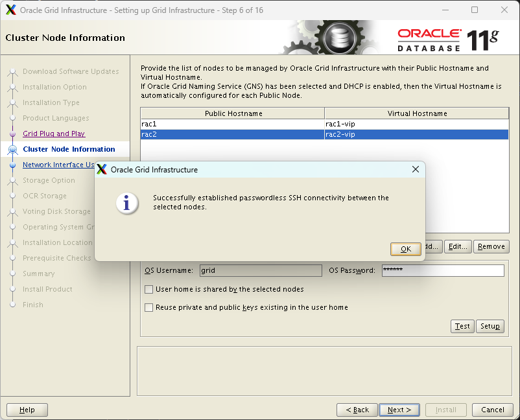
Task: Click the information icon in the dialog
Action: (x=126, y=203)
